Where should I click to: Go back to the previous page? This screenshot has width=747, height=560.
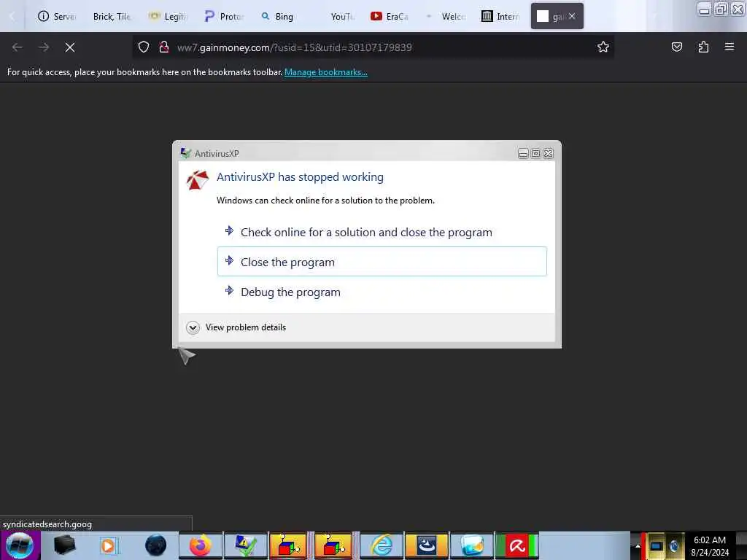click(x=18, y=47)
